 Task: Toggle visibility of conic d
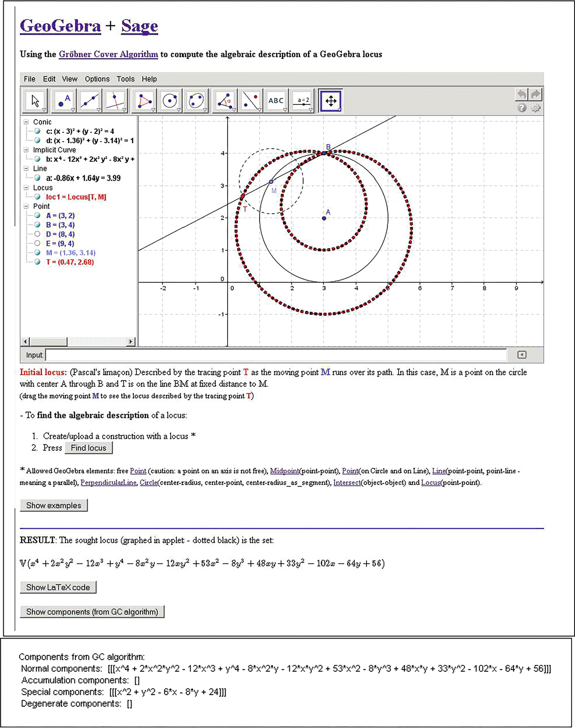coord(37,141)
